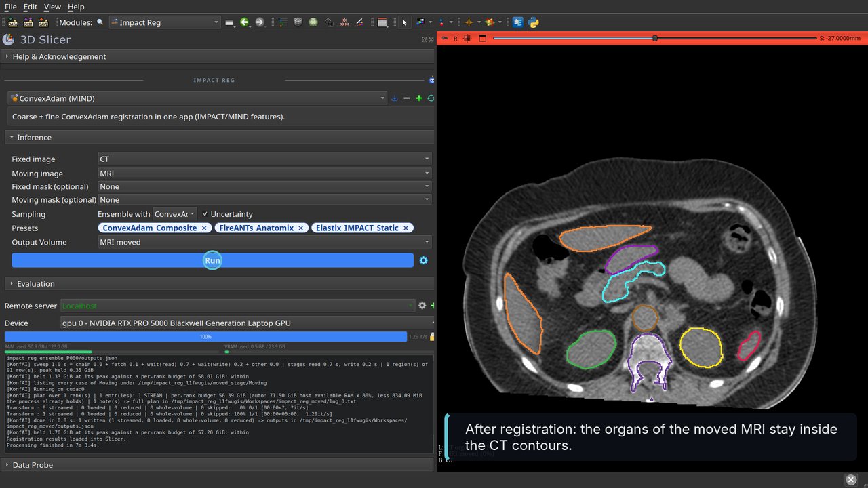Click the 'Processing finished in 7m 3.4s.' log line
The width and height of the screenshot is (868, 488).
[x=54, y=445]
